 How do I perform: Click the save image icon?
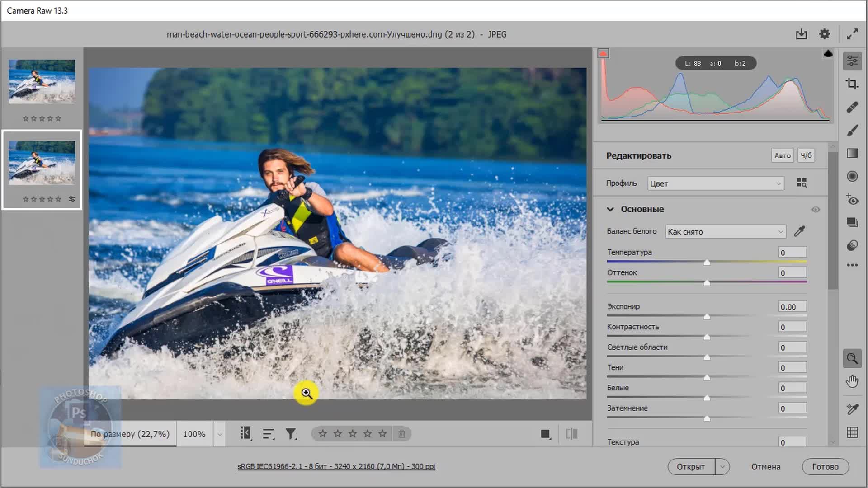pos(801,34)
